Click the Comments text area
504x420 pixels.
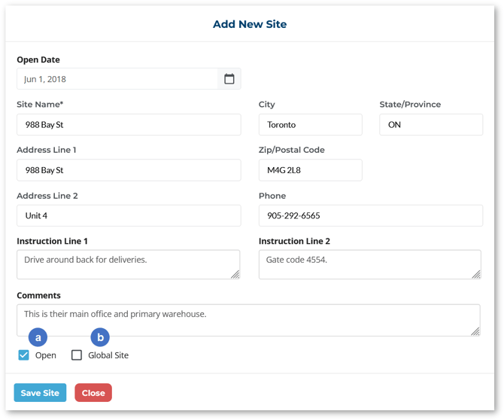tap(248, 320)
